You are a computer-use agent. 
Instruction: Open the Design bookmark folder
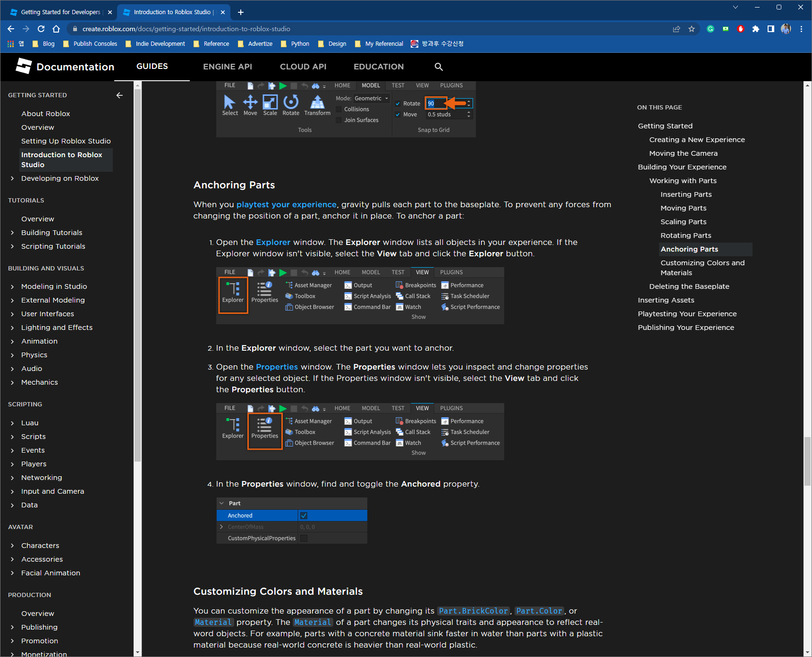tap(332, 43)
